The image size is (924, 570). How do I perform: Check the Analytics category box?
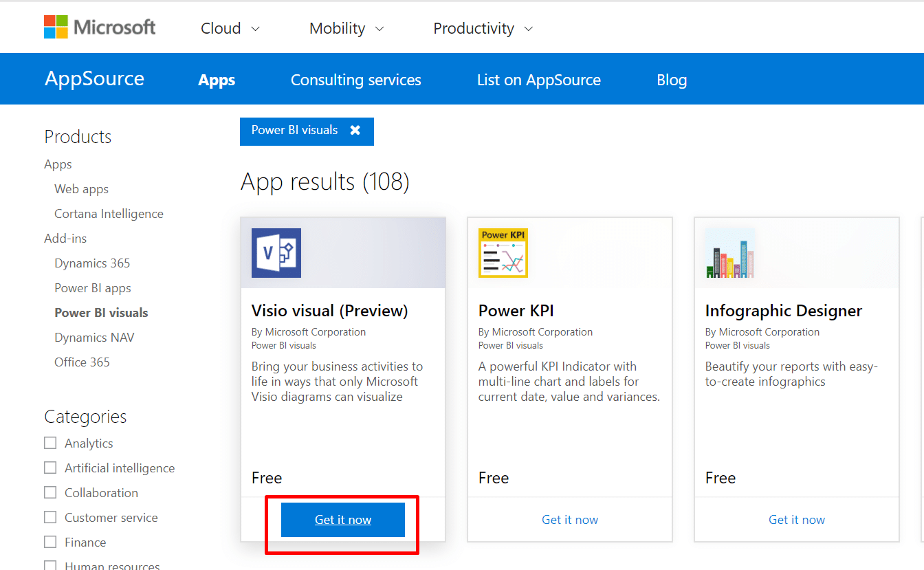pyautogui.click(x=50, y=443)
